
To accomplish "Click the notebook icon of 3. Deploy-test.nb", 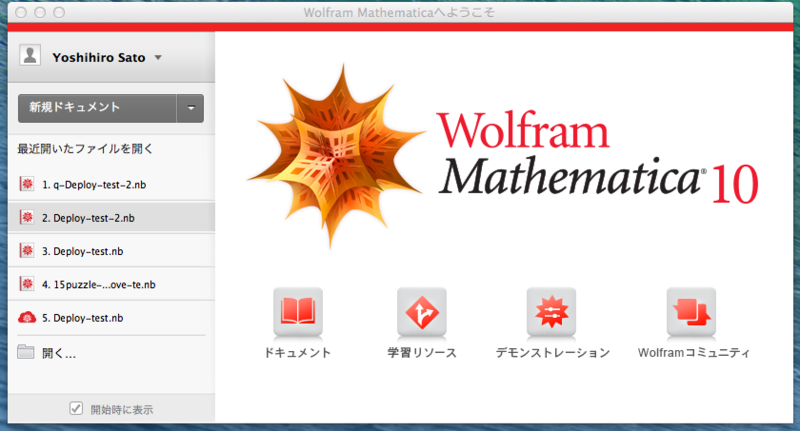I will (x=27, y=250).
